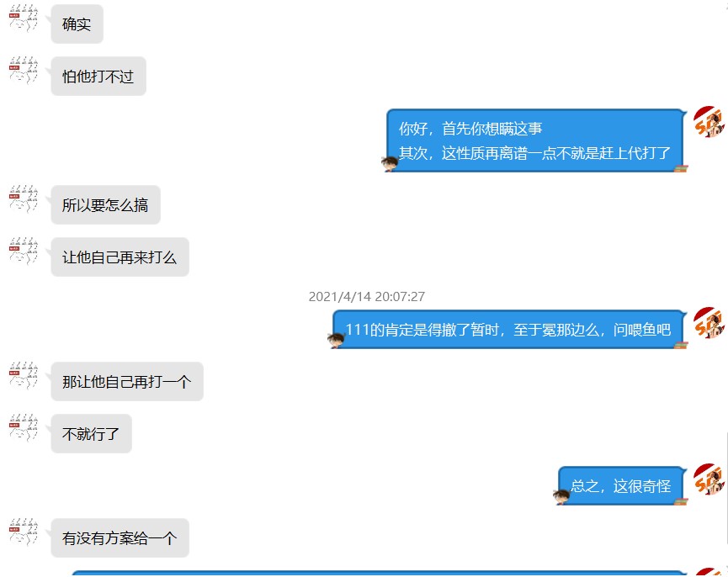Open own avatar beside '总之，这很奇怪' bubble
The width and height of the screenshot is (728, 577).
click(x=709, y=479)
